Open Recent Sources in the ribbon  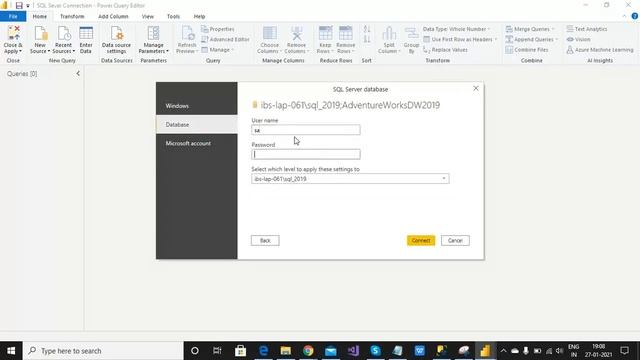coord(64,39)
